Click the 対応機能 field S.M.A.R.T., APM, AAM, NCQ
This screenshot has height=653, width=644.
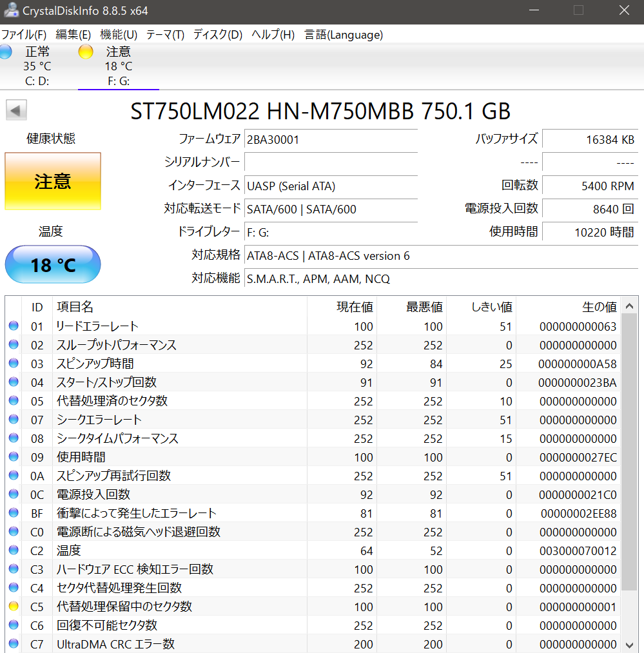pyautogui.click(x=441, y=278)
